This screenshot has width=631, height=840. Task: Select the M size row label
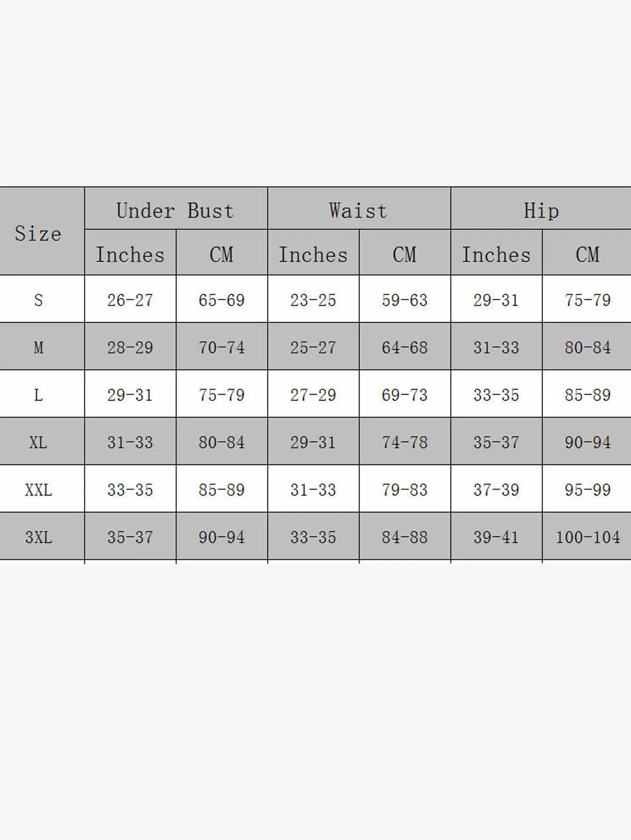coord(39,348)
